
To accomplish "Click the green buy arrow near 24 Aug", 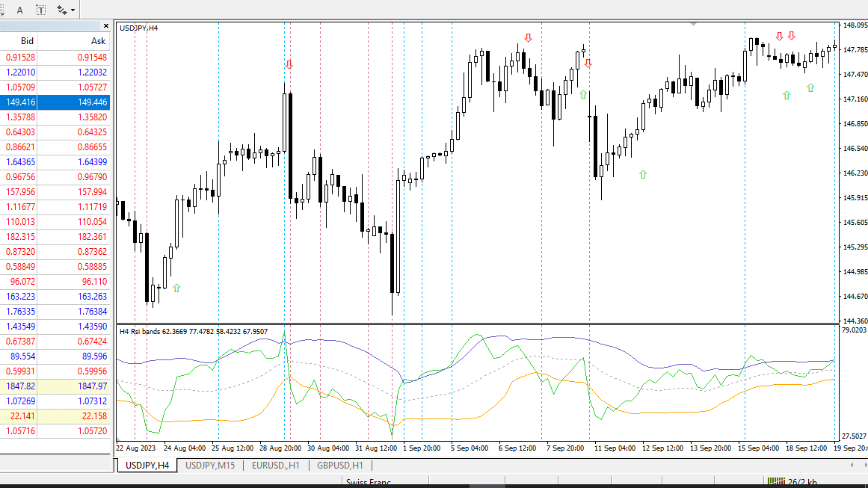I will (x=176, y=288).
